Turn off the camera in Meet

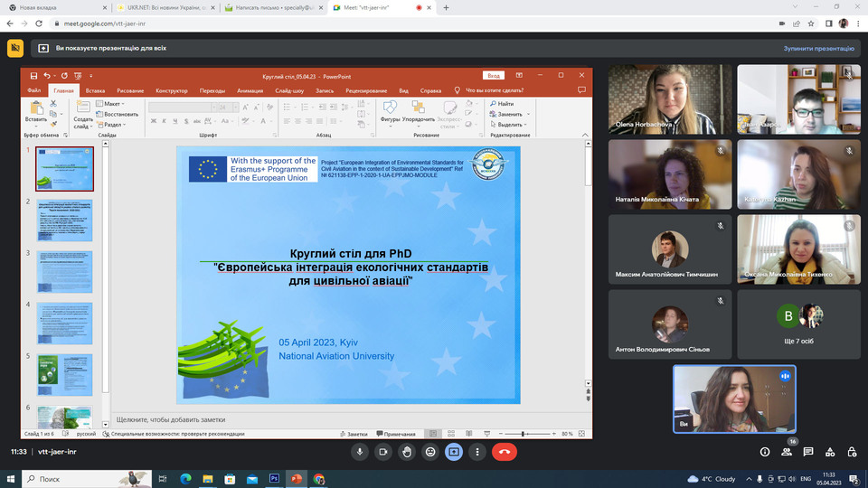pyautogui.click(x=383, y=451)
